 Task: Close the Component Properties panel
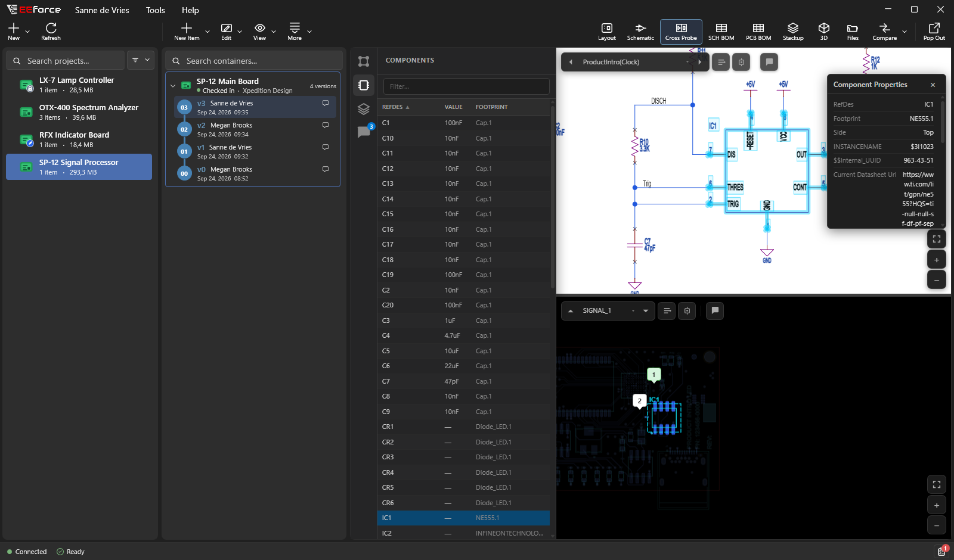point(933,85)
